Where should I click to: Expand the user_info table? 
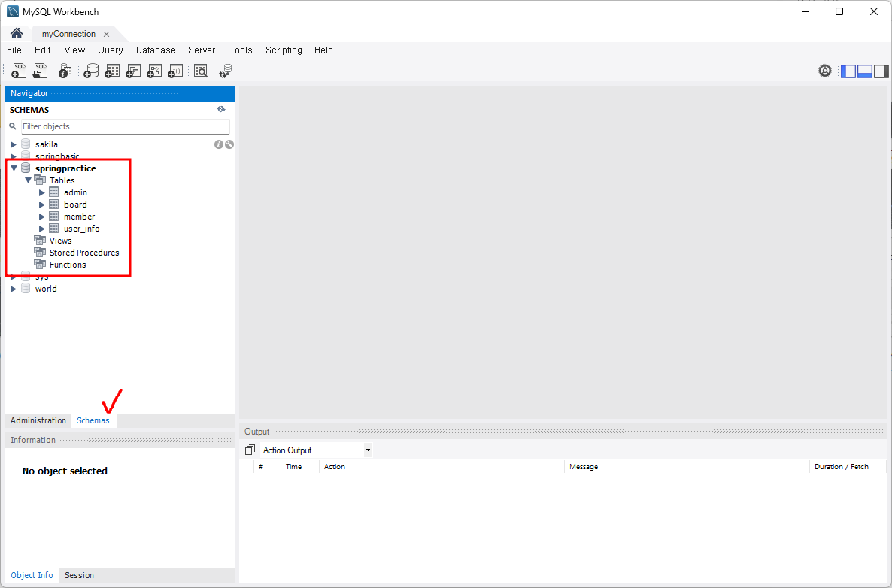pyautogui.click(x=41, y=229)
